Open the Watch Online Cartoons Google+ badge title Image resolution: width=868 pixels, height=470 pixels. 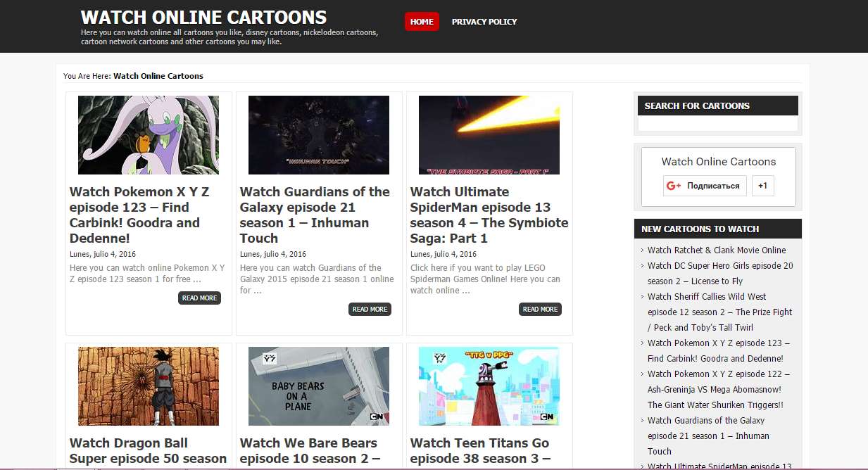point(719,162)
